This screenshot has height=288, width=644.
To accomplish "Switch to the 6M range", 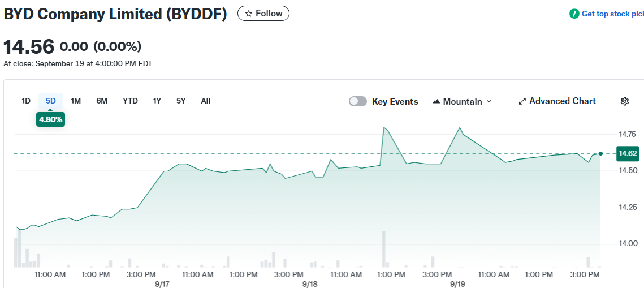I will coord(102,101).
